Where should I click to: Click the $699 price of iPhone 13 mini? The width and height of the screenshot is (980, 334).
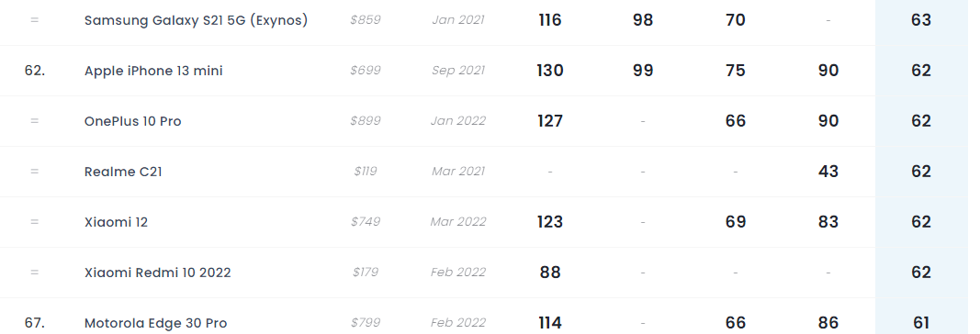365,71
